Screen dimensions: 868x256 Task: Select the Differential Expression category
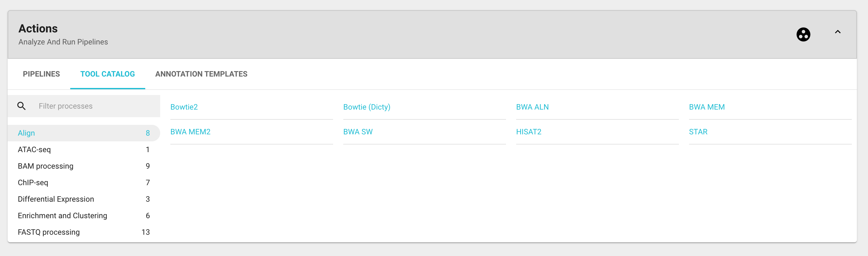click(56, 199)
